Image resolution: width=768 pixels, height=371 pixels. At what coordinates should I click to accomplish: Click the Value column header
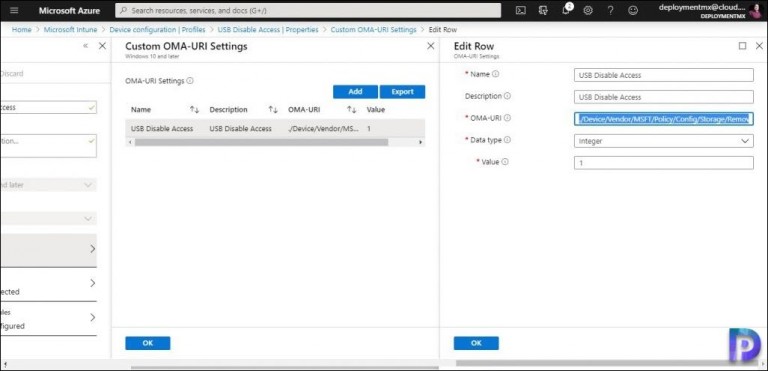click(376, 110)
